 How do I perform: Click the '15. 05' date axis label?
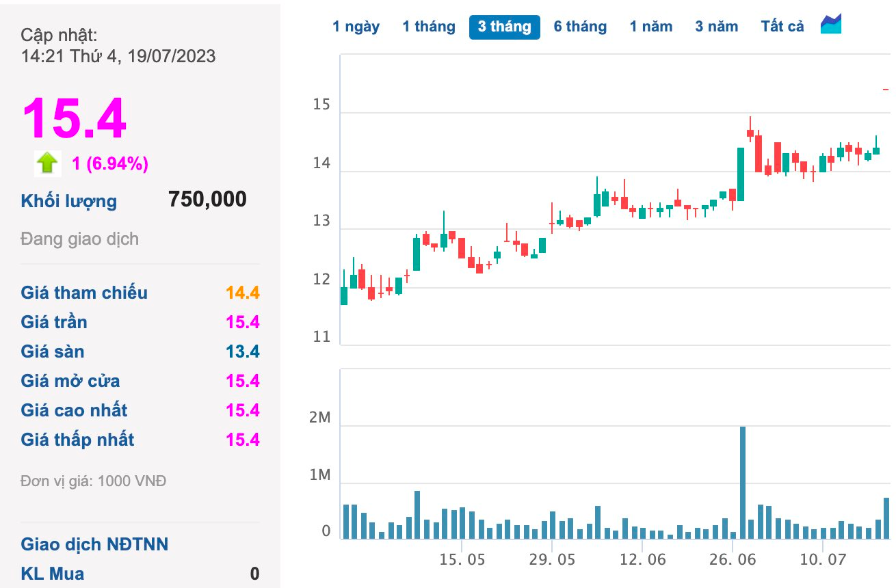point(462,559)
